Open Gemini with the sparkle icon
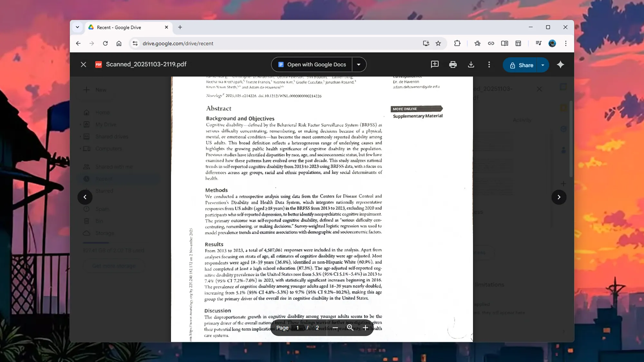644x362 pixels. (560, 64)
